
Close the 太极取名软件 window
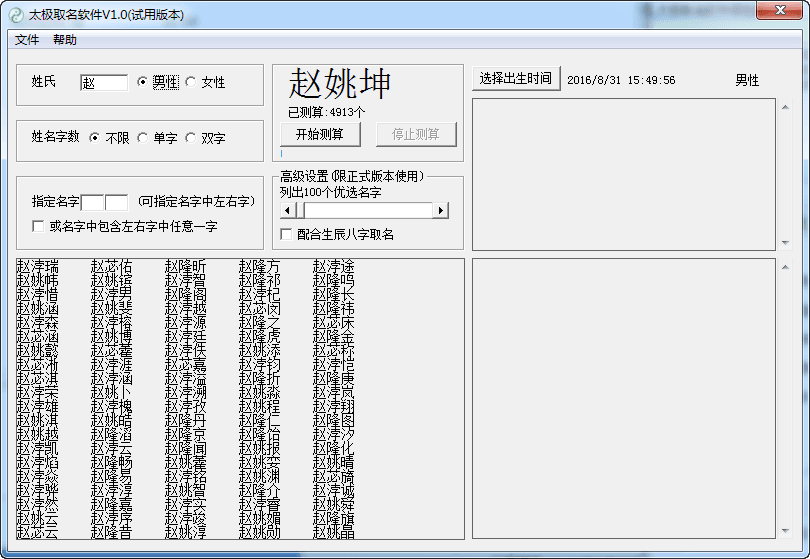pyautogui.click(x=780, y=10)
